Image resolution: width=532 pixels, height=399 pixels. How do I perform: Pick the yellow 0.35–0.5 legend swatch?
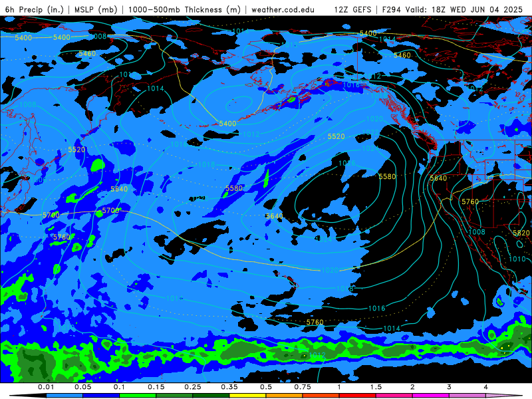pyautogui.click(x=247, y=396)
